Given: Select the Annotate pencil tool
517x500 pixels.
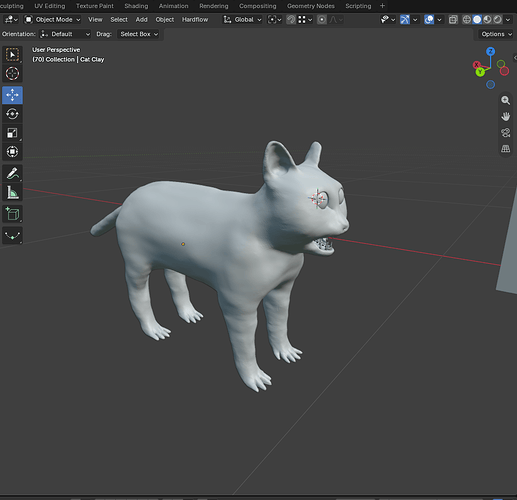Looking at the screenshot, I should pos(12,173).
